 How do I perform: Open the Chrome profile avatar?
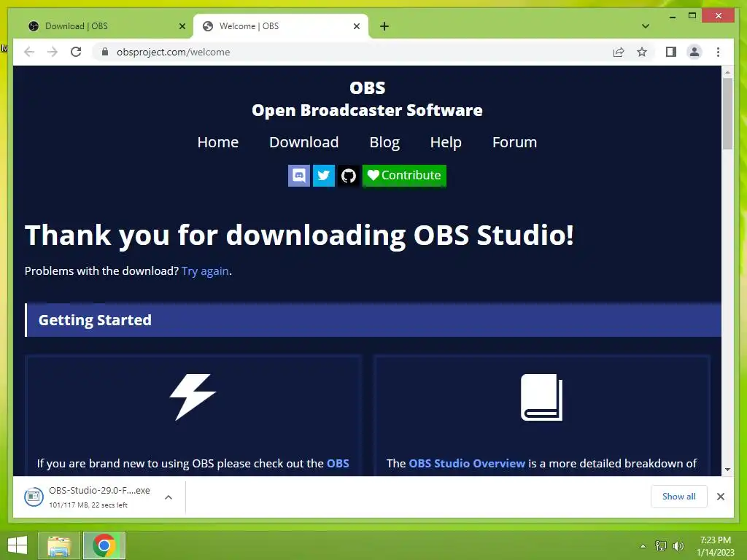694,52
